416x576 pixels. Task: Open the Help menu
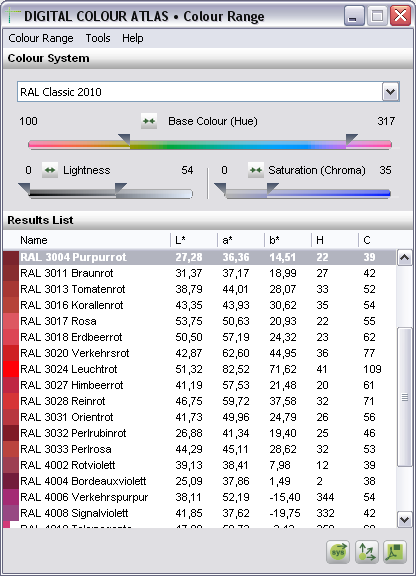click(133, 38)
